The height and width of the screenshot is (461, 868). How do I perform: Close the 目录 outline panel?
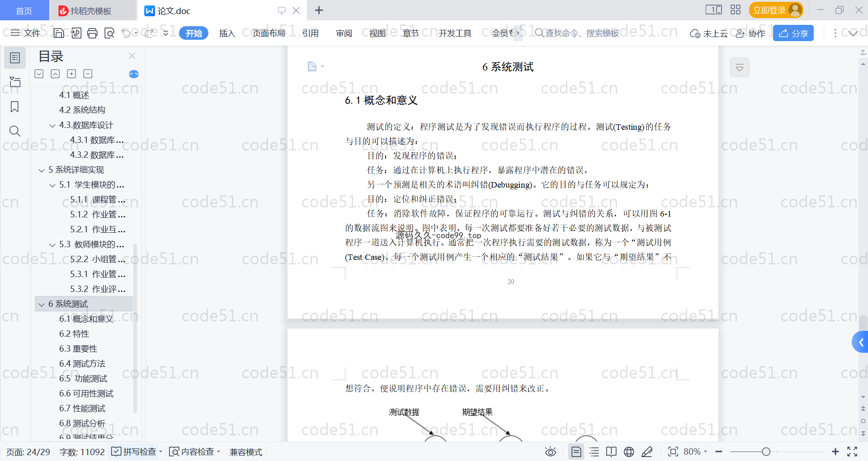pos(132,56)
